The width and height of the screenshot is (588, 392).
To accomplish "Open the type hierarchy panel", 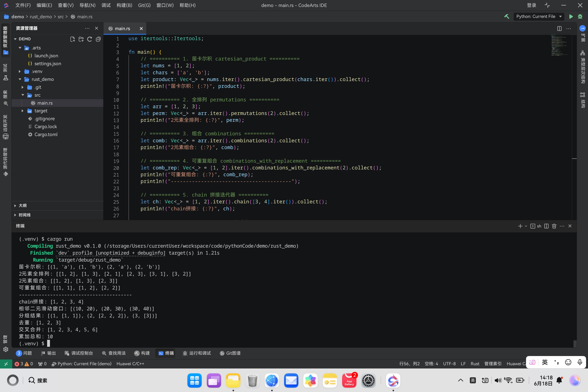I will click(583, 67).
